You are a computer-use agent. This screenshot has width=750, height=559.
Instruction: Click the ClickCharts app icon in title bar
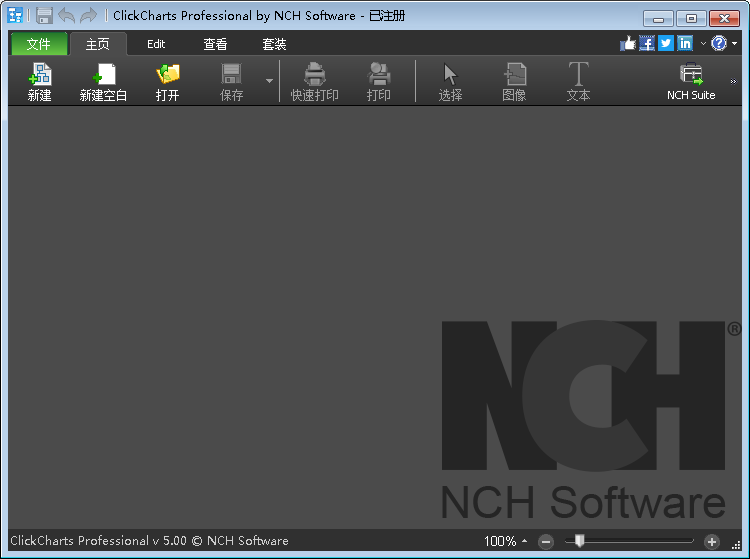[x=15, y=15]
